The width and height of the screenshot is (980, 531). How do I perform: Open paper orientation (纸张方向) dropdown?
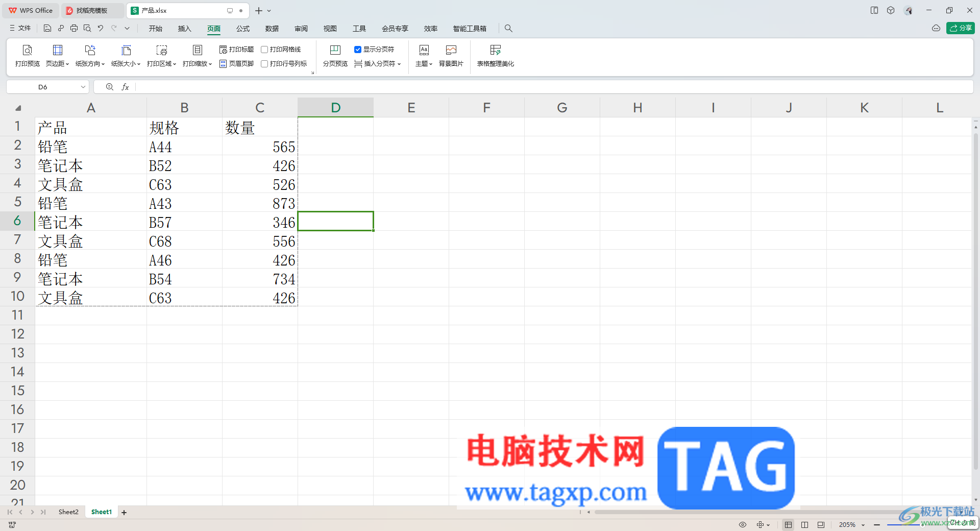tap(90, 56)
